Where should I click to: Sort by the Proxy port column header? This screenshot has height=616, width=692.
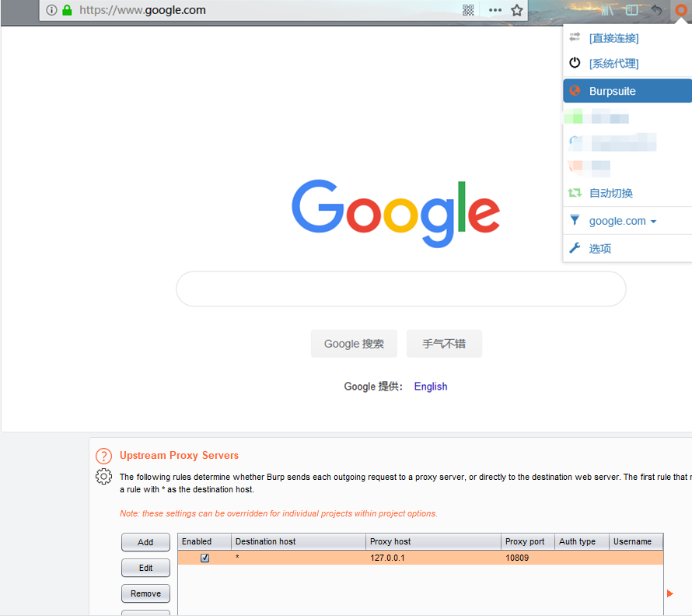pyautogui.click(x=528, y=541)
